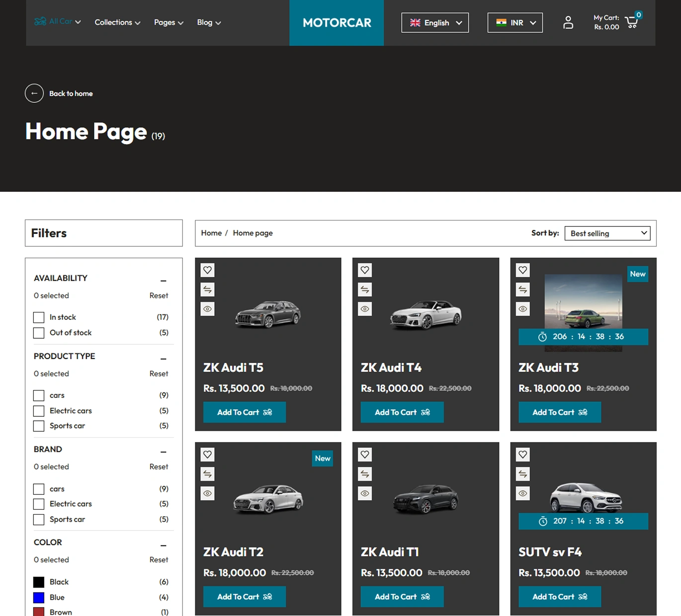Screen dimensions: 681x616
Task: Check the Out of stock filter
Action: 39,333
